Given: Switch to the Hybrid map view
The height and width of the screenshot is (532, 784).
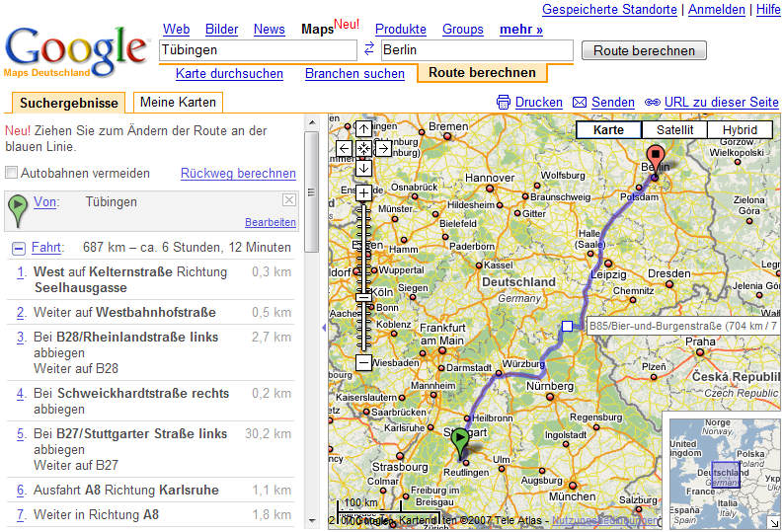Looking at the screenshot, I should click(740, 130).
